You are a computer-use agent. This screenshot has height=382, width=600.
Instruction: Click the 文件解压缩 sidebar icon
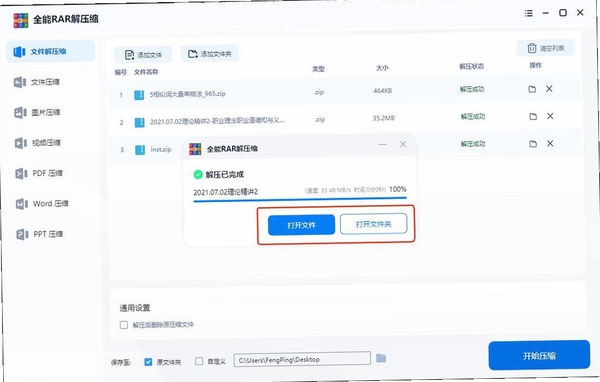[20, 51]
